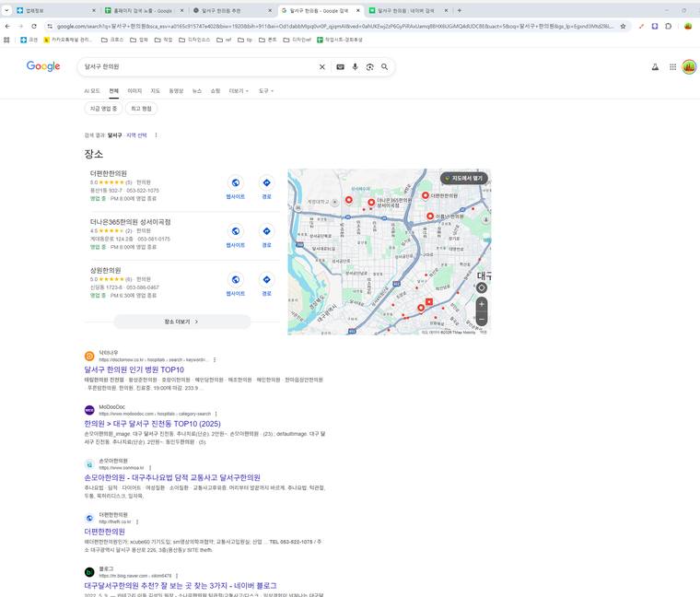The width and height of the screenshot is (700, 597).
Task: Open the ref bookmark folder
Action: pos(224,40)
